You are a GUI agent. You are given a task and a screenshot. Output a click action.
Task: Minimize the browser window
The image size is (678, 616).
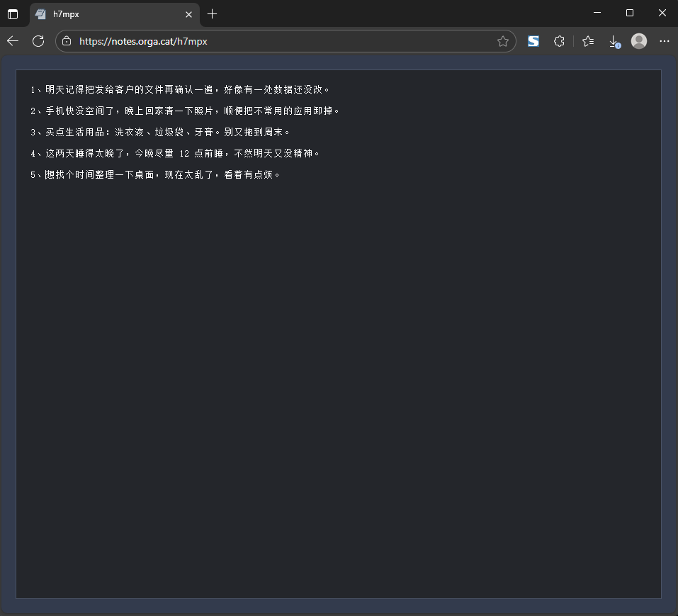point(597,13)
